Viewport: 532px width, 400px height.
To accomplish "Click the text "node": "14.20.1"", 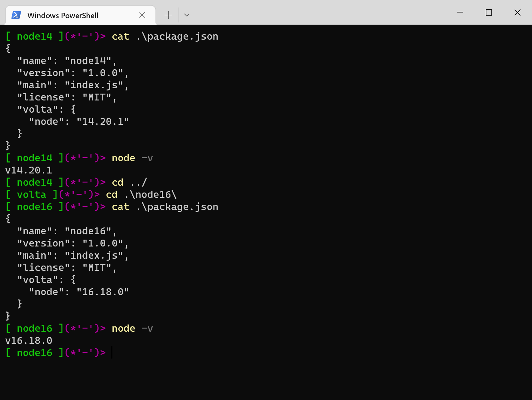I will click(x=79, y=122).
